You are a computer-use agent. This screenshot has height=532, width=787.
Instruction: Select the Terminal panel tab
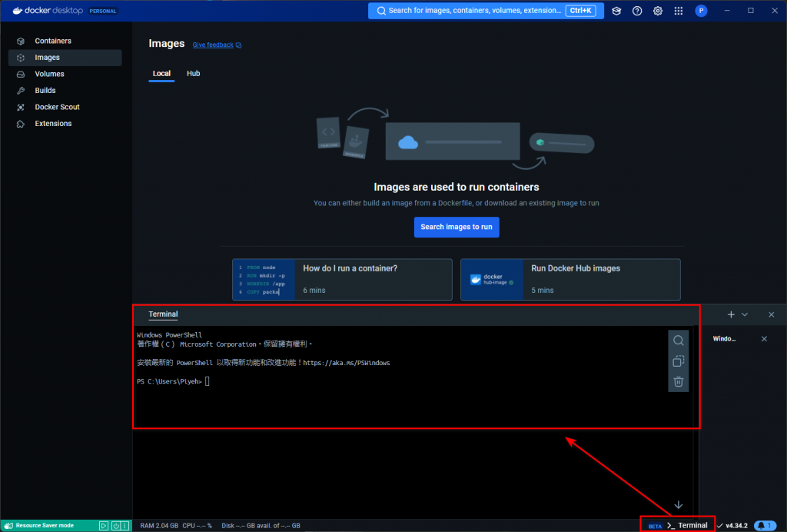pyautogui.click(x=163, y=314)
